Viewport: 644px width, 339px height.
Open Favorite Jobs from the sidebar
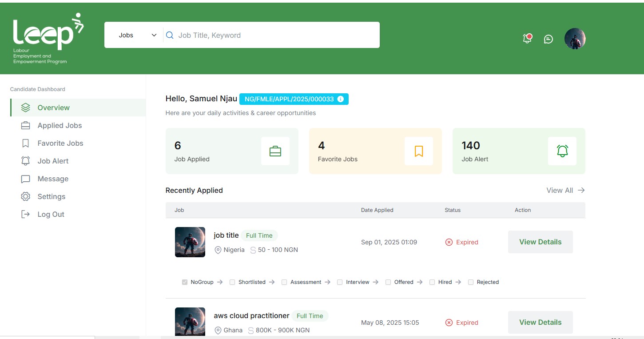click(60, 143)
